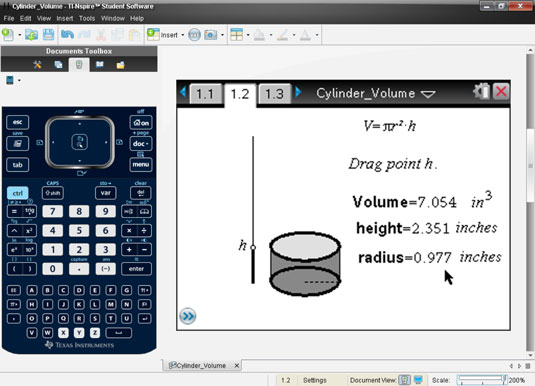
Task: Click the Take Screenshot camera icon
Action: tap(211, 34)
